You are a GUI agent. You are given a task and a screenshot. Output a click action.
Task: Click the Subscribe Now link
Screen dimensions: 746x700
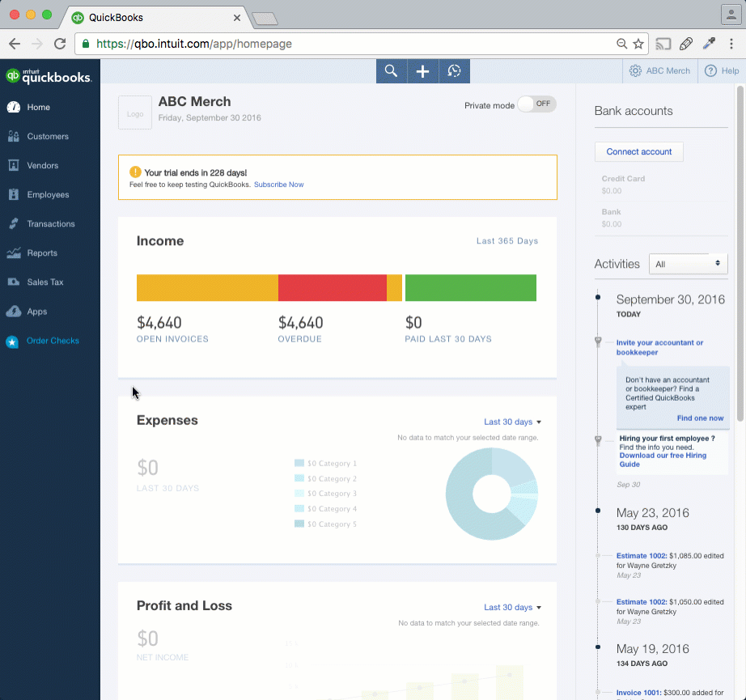[279, 185]
